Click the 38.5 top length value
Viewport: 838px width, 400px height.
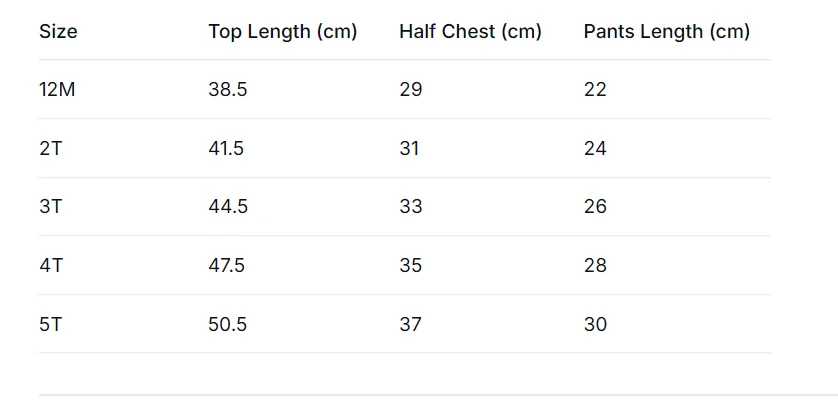tap(228, 89)
